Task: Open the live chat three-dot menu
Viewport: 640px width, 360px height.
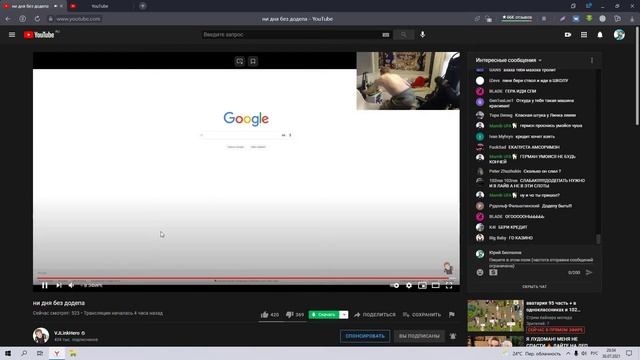Action: [x=591, y=60]
